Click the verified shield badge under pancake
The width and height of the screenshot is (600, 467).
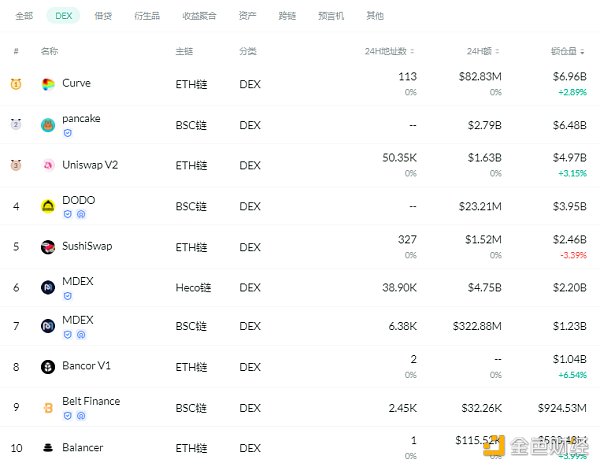[67, 132]
